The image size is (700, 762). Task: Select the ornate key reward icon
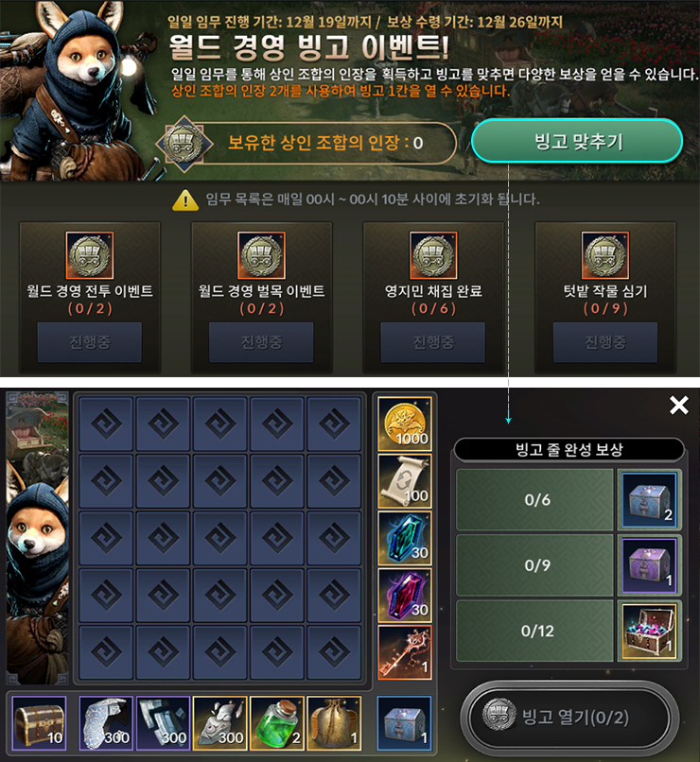405,652
